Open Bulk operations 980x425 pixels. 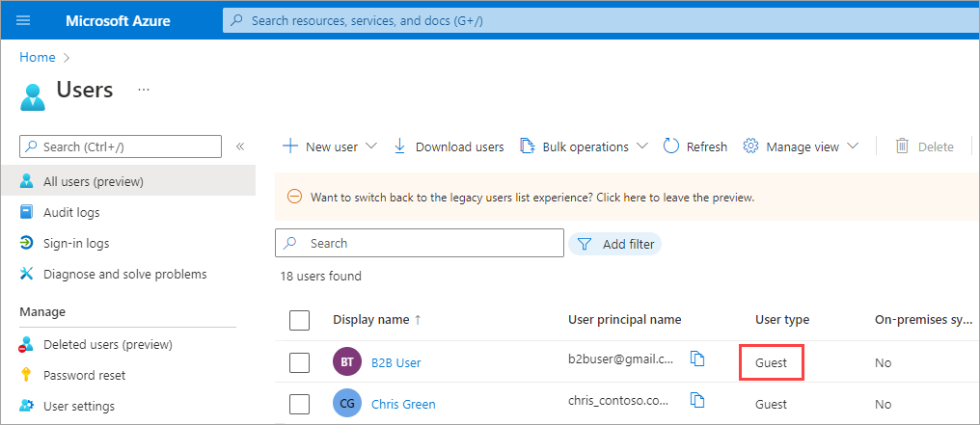tap(584, 146)
